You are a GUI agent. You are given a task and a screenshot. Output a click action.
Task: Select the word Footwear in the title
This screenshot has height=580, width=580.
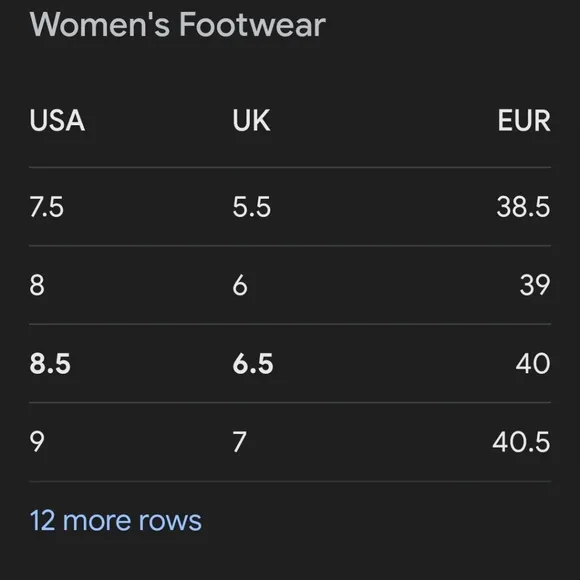(x=253, y=24)
